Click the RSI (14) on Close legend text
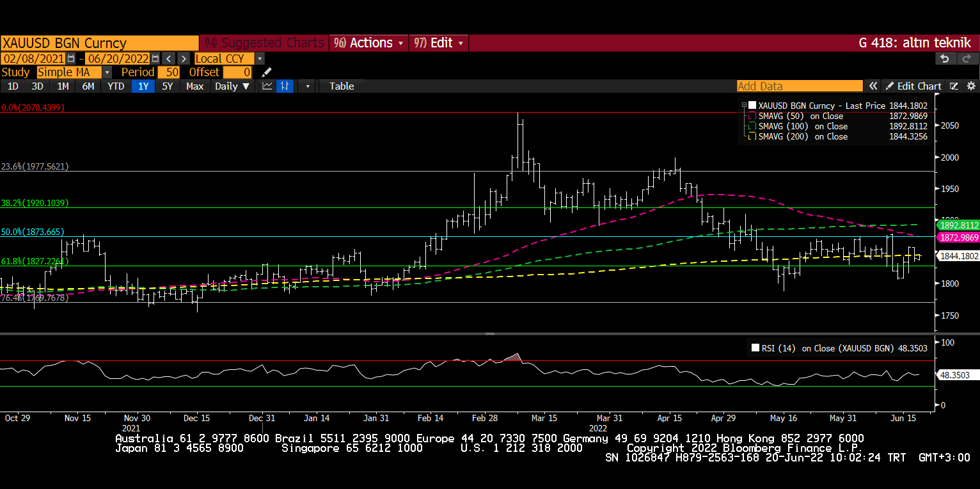 826,348
